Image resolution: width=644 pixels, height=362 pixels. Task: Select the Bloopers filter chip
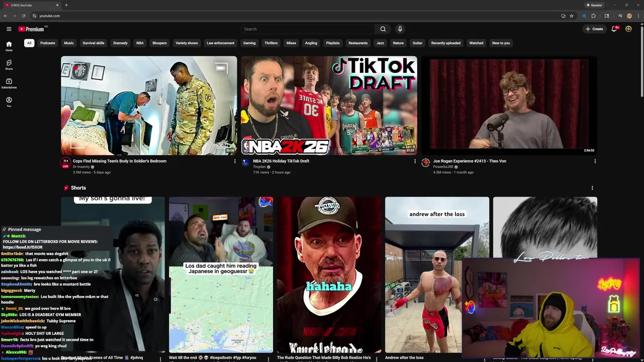[159, 43]
